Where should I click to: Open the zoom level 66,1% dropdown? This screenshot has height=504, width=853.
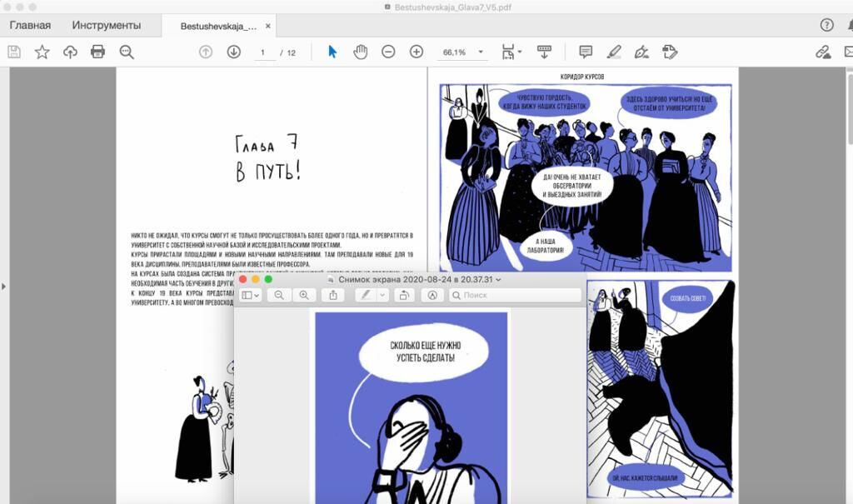[x=481, y=52]
